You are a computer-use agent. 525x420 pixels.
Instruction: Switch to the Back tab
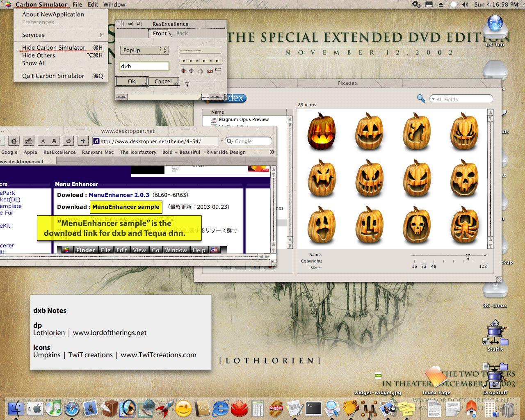coord(182,34)
